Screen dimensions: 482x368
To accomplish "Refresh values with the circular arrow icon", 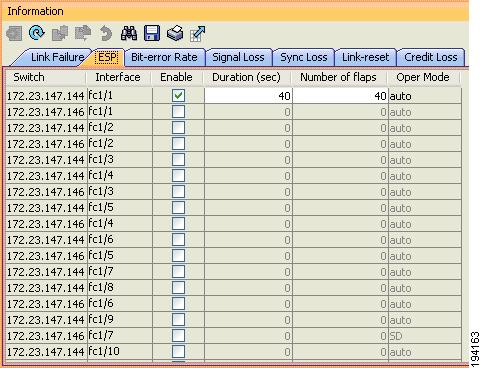I will (37, 33).
